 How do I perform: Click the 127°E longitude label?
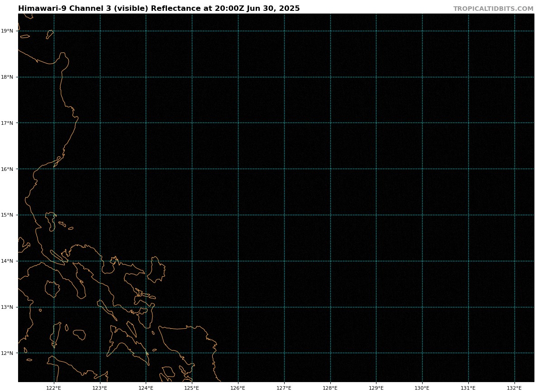click(x=284, y=388)
